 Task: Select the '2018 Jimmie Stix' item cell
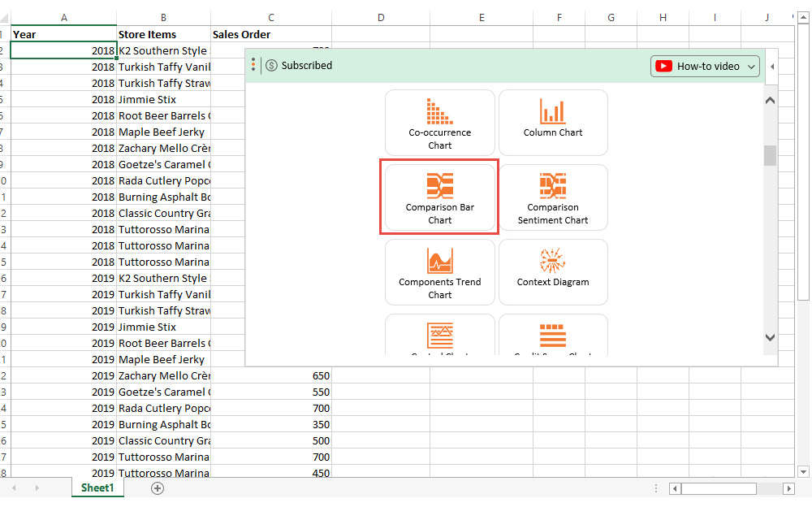pos(164,100)
